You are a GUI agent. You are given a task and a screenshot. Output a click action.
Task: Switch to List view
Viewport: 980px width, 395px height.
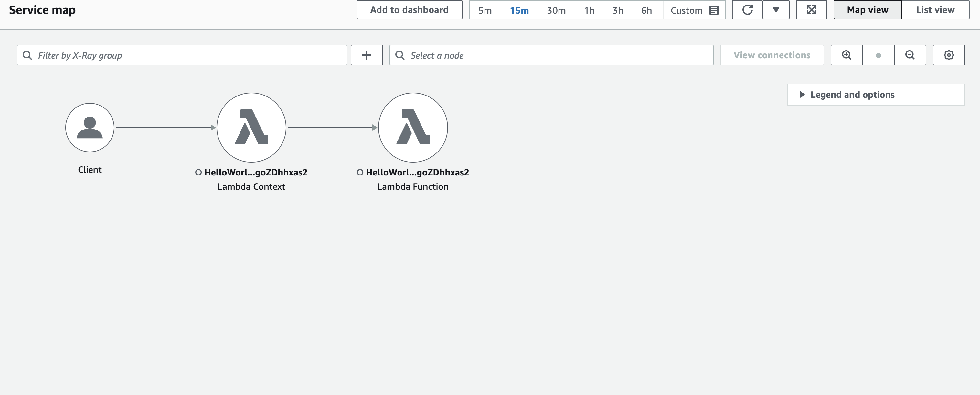tap(935, 10)
